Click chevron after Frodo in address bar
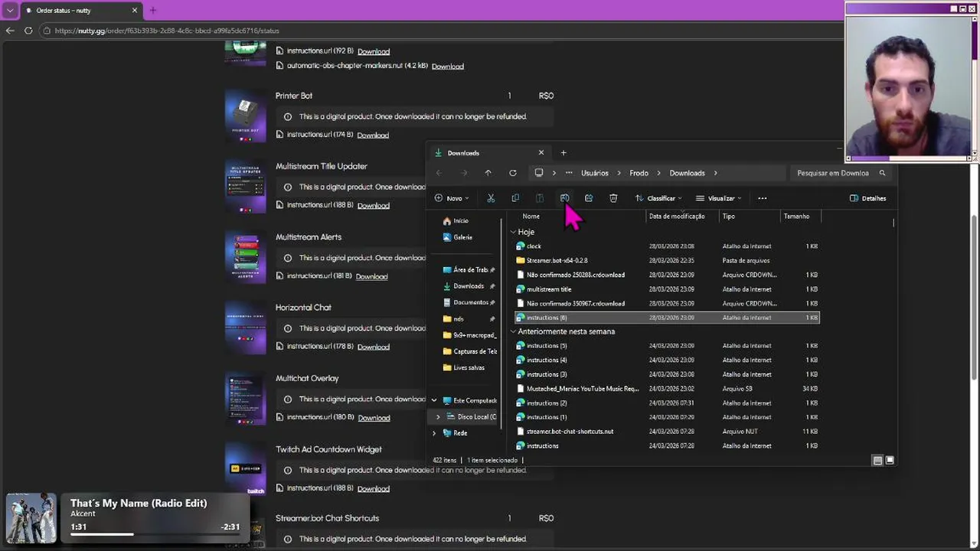 click(658, 173)
